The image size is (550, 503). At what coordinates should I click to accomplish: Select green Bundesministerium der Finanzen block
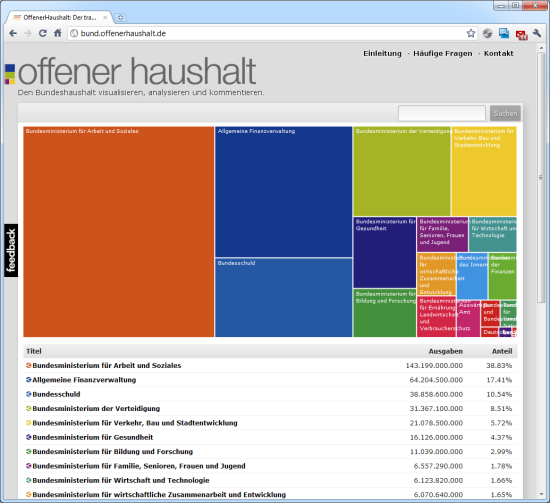click(502, 276)
